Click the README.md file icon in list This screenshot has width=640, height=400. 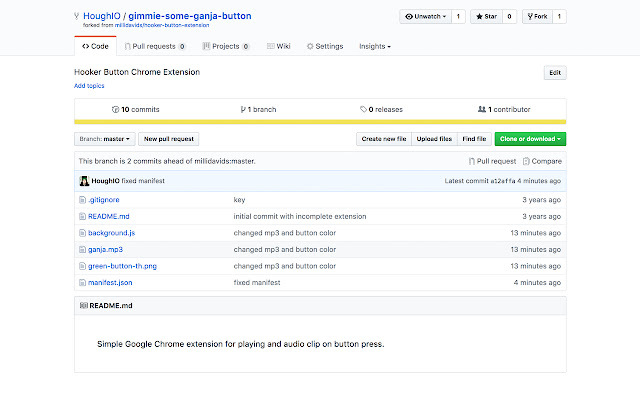(x=82, y=216)
